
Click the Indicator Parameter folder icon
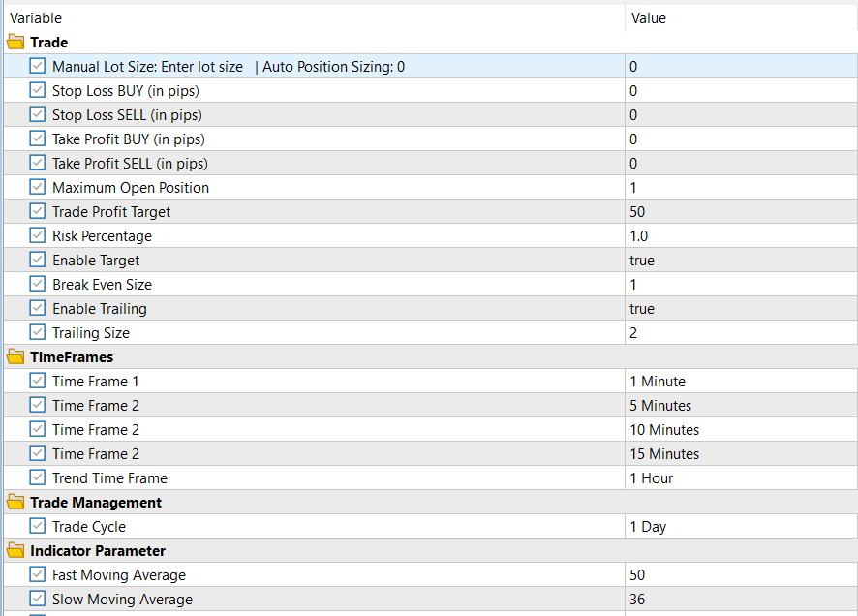(x=15, y=551)
